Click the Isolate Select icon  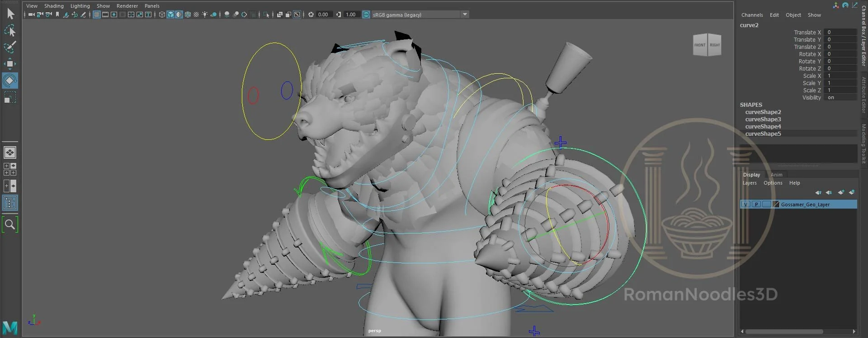[266, 14]
